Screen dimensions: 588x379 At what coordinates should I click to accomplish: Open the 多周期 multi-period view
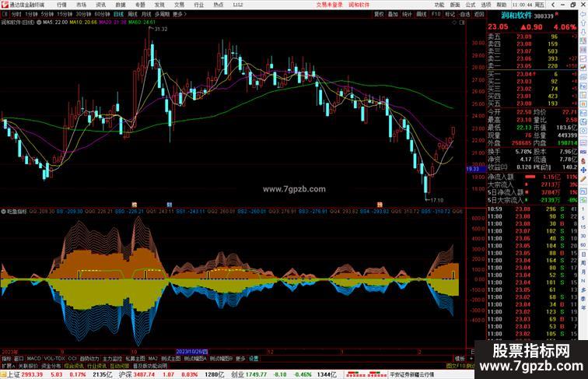tap(162, 14)
